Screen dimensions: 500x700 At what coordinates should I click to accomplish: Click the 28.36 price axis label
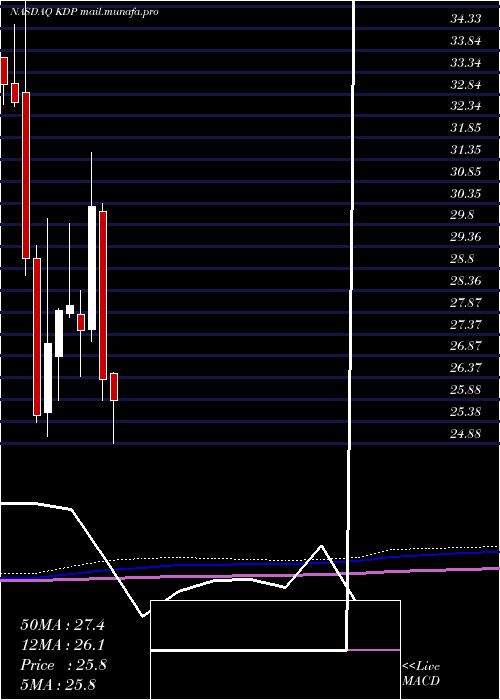[466, 280]
